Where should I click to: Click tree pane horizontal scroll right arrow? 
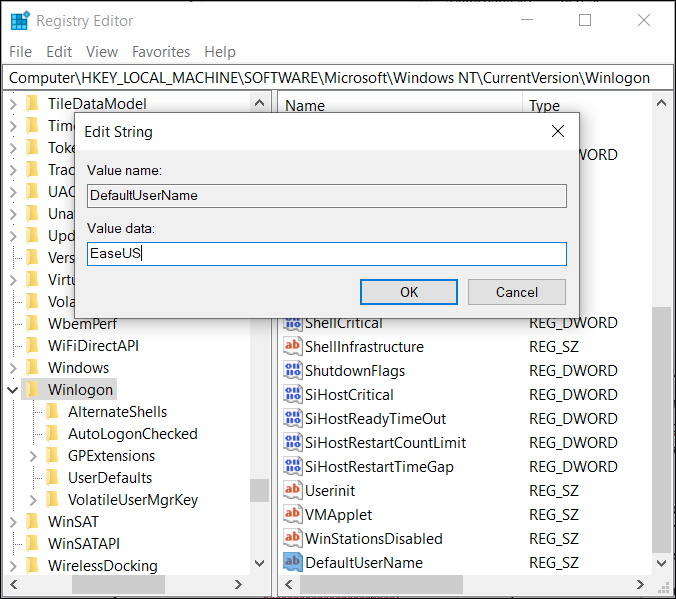pyautogui.click(x=238, y=584)
